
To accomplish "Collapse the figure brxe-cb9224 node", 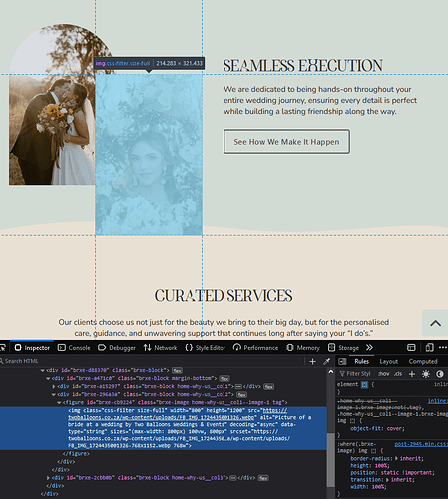I will (59, 402).
